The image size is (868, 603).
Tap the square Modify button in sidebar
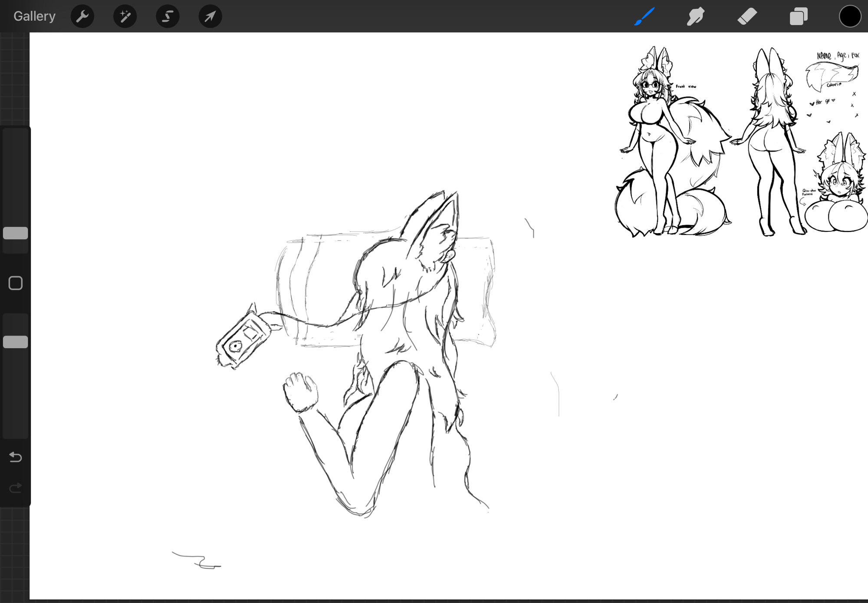[x=16, y=283]
